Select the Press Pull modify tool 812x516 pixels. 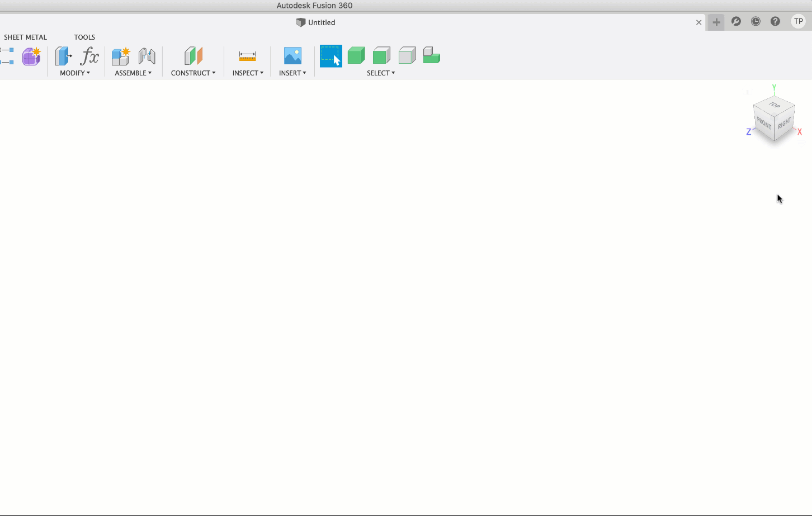(63, 56)
